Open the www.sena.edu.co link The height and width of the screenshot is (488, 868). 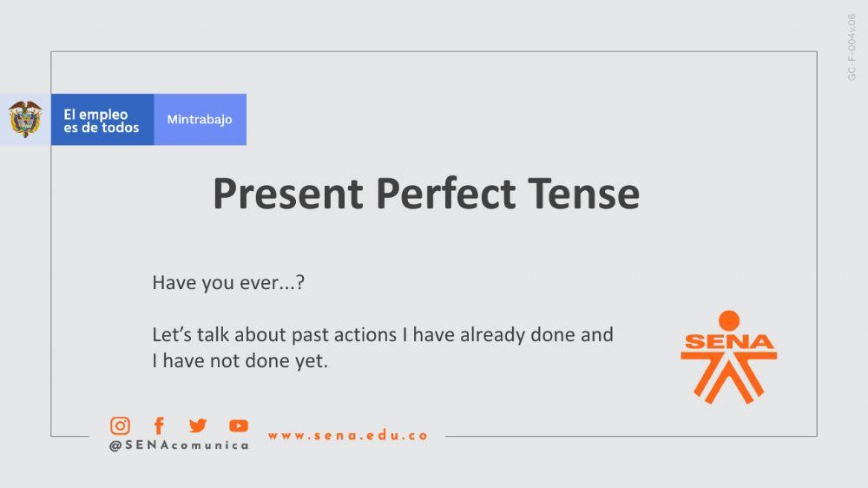click(x=348, y=436)
